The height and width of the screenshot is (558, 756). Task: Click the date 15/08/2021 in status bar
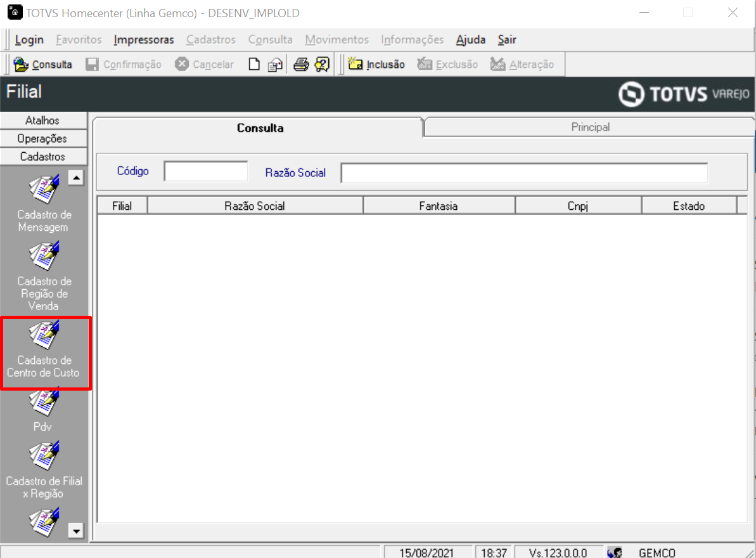426,553
